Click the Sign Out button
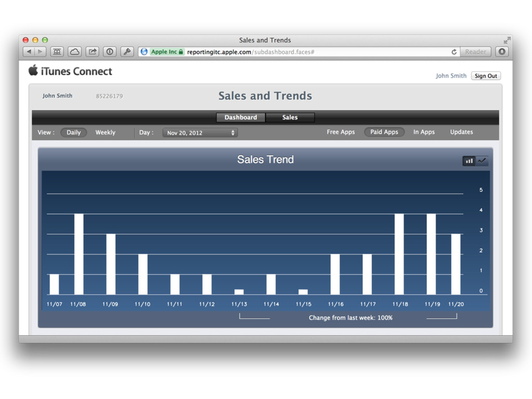 click(x=486, y=76)
